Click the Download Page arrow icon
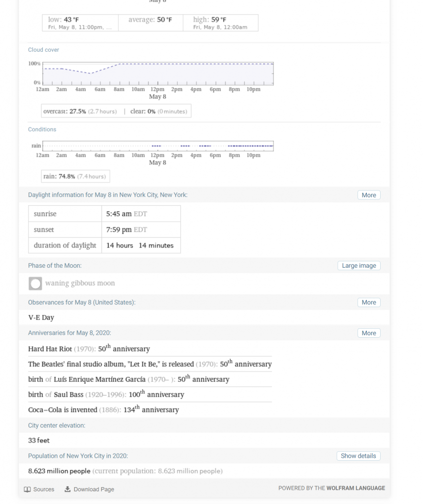Screen dimensions: 423x504 (x=67, y=489)
